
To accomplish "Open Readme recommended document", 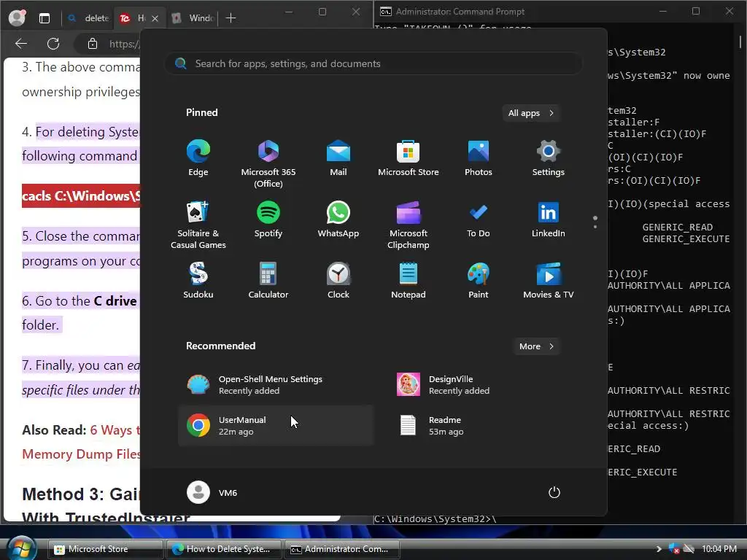I will pos(486,426).
